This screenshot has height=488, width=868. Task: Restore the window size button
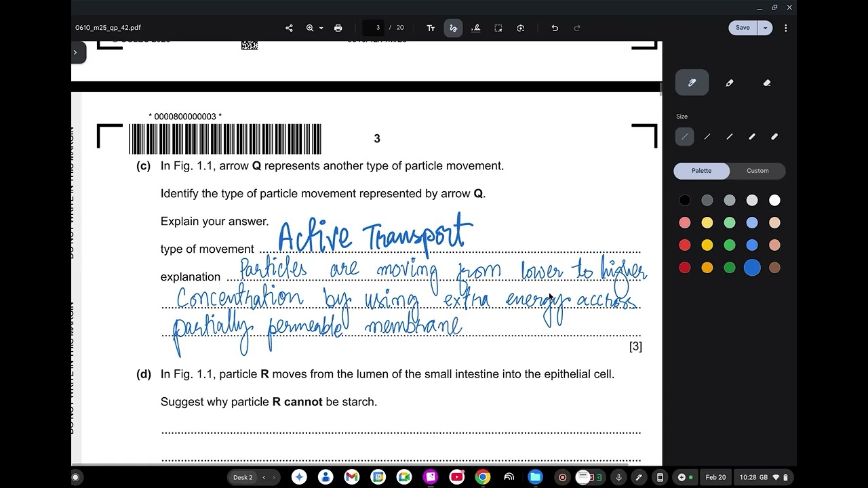pos(774,7)
